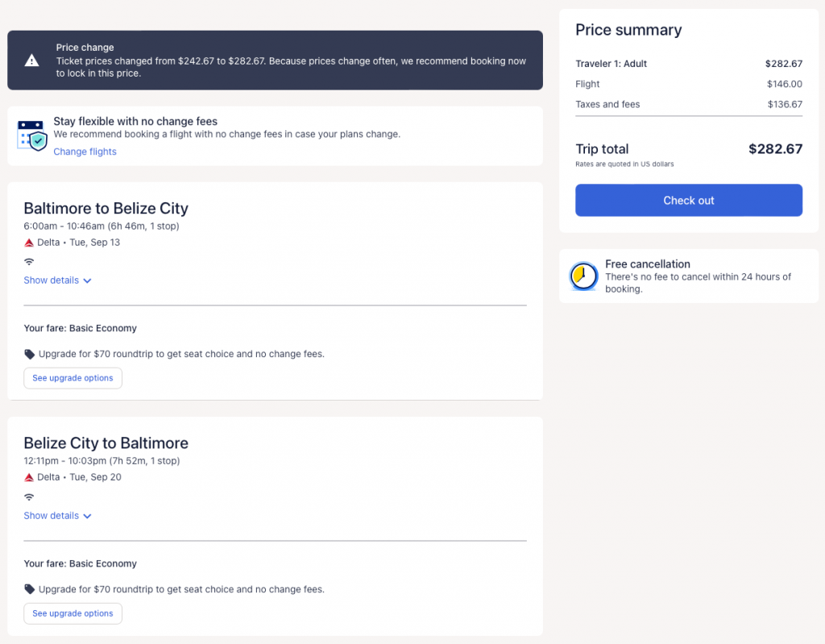Viewport: 825px width, 644px height.
Task: Expand Show details for Belize City to Baltimore
Action: click(52, 516)
